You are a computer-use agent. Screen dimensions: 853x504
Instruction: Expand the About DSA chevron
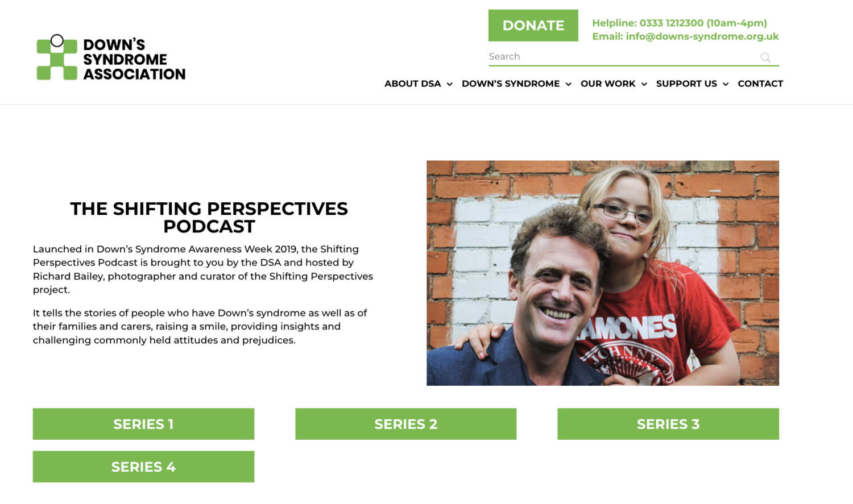pos(449,84)
